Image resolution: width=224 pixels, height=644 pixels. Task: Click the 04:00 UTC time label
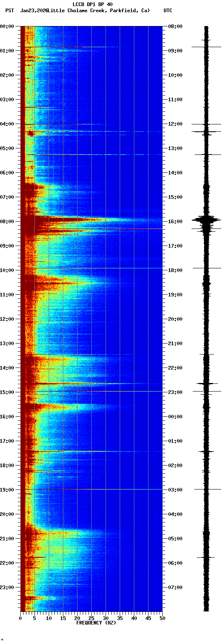click(x=175, y=514)
